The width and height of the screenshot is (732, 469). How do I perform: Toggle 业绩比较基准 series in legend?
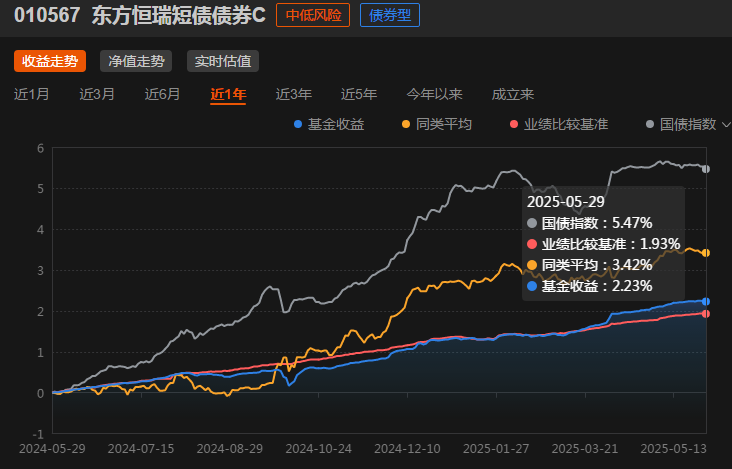(559, 124)
